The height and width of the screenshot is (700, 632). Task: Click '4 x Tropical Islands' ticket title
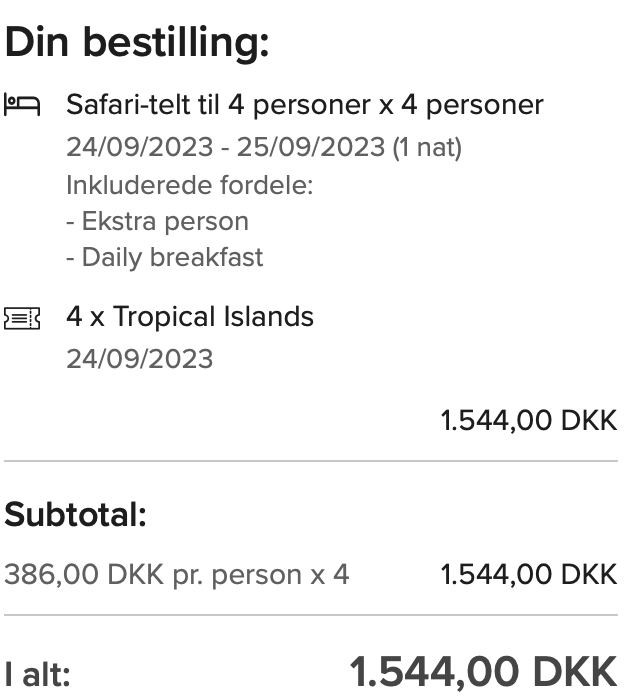pyautogui.click(x=190, y=317)
